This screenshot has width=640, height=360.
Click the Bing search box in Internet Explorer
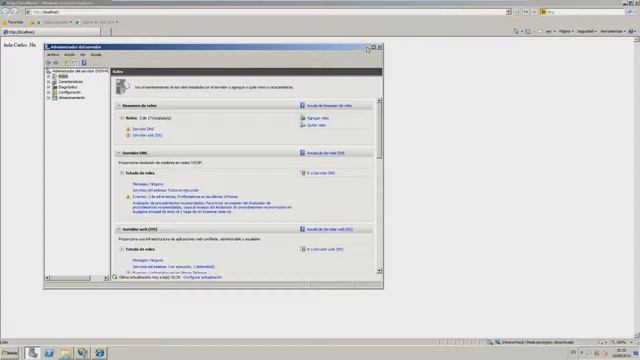584,12
